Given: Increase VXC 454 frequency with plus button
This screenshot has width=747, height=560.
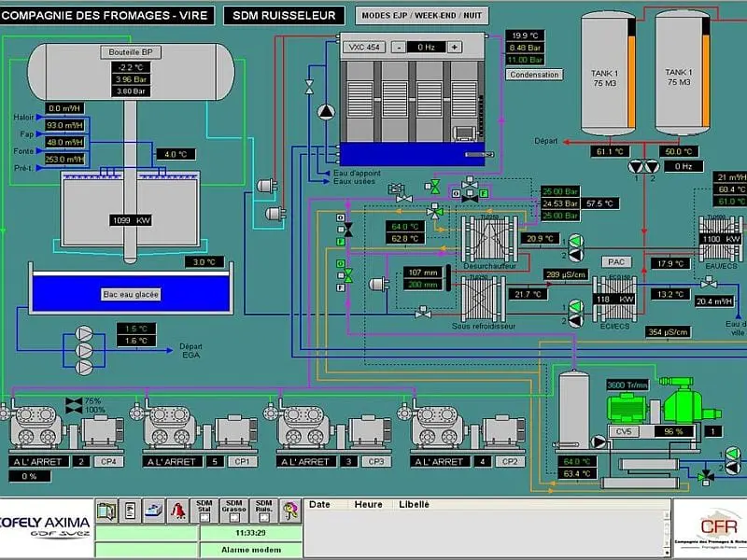Looking at the screenshot, I should click(x=455, y=47).
